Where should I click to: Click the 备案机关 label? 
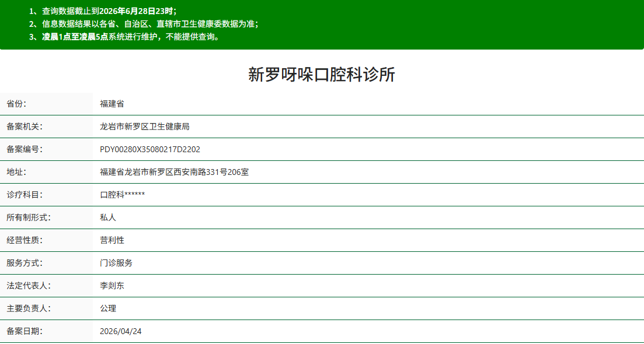tap(25, 127)
